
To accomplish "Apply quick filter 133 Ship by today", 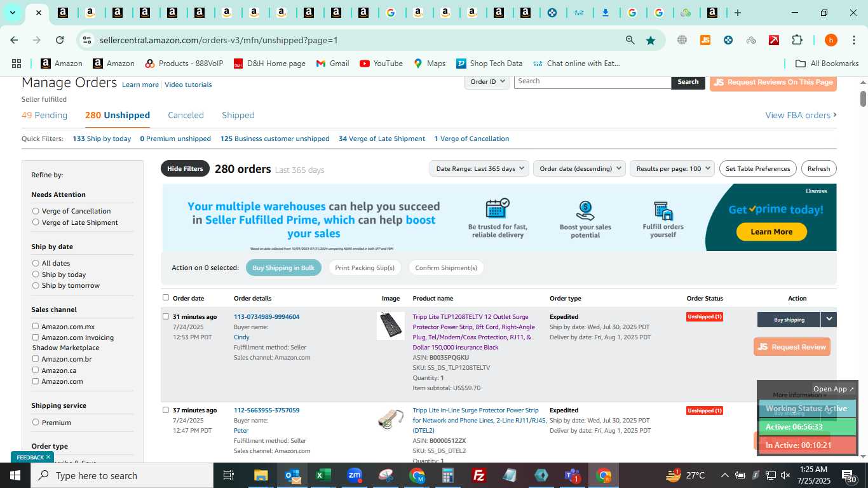I will (102, 139).
